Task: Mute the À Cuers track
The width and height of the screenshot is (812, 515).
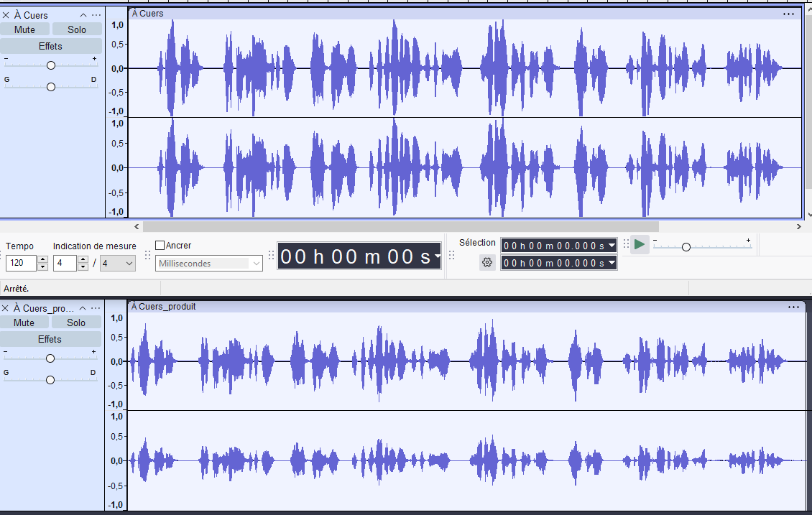Action: pos(24,29)
